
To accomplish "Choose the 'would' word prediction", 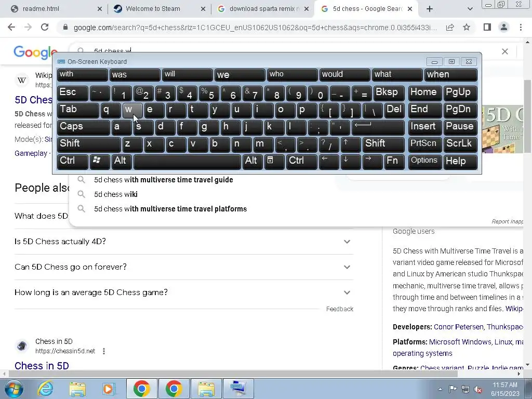I will click(345, 75).
